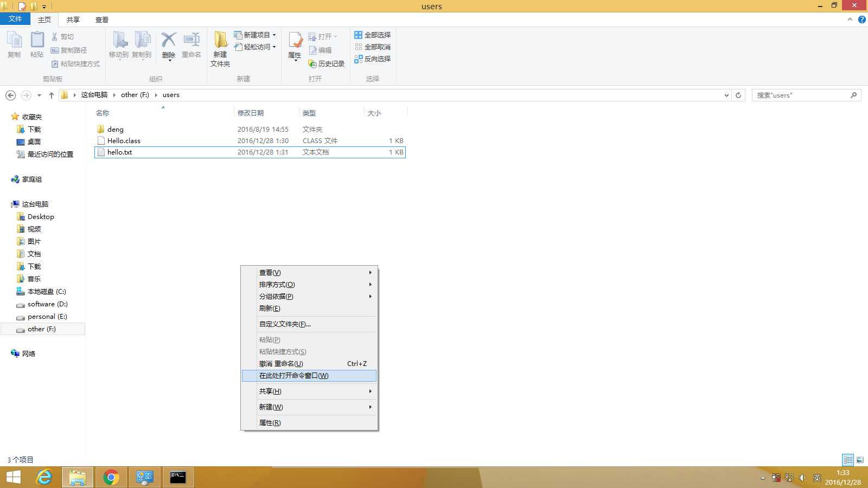
Task: Open the recent locations dropdown arrow
Action: point(39,95)
